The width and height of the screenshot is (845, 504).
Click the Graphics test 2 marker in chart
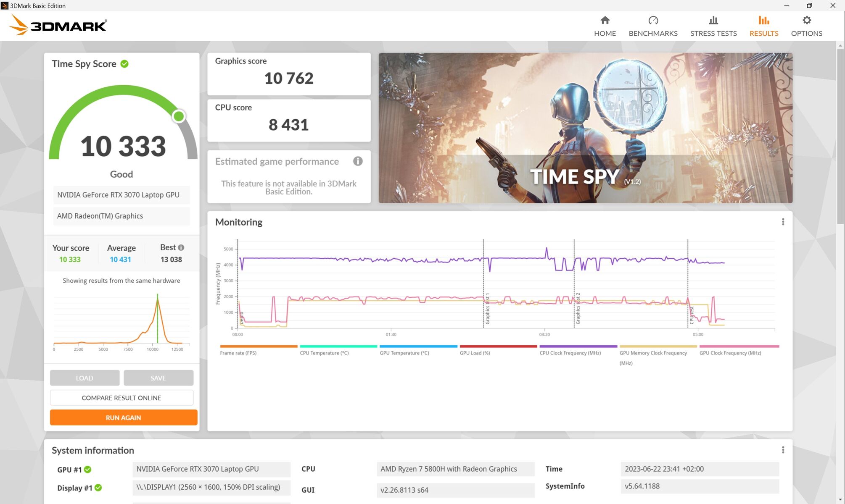pos(578,309)
